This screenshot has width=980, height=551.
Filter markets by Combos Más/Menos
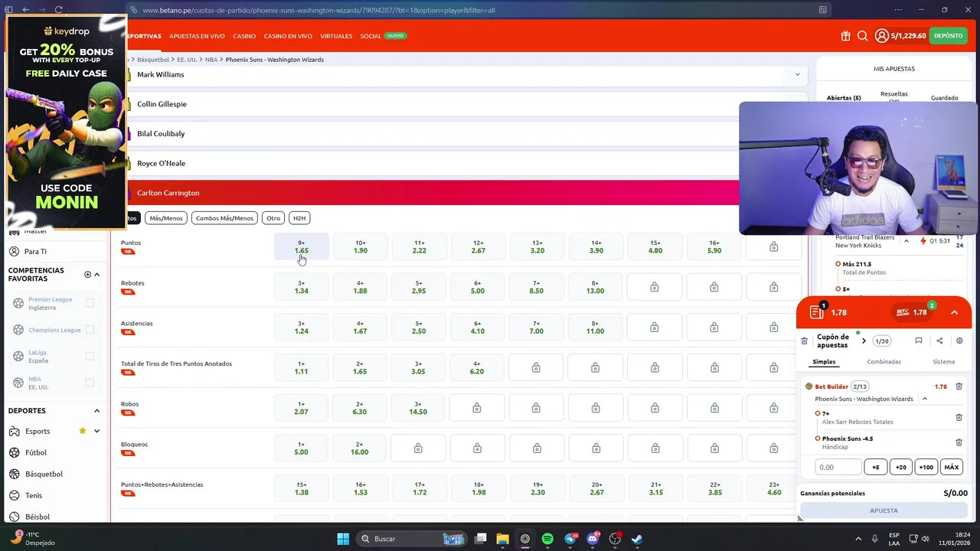point(224,218)
